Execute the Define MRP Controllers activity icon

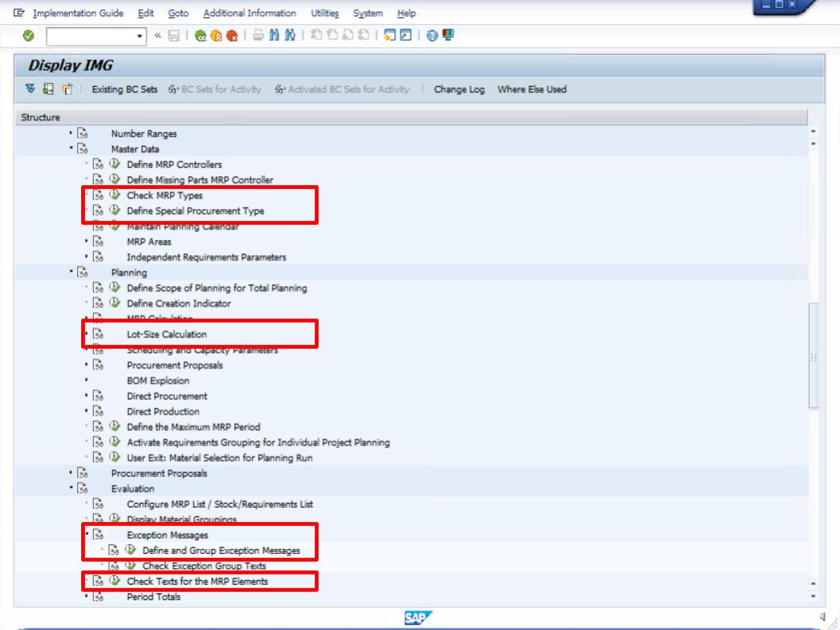(x=114, y=164)
